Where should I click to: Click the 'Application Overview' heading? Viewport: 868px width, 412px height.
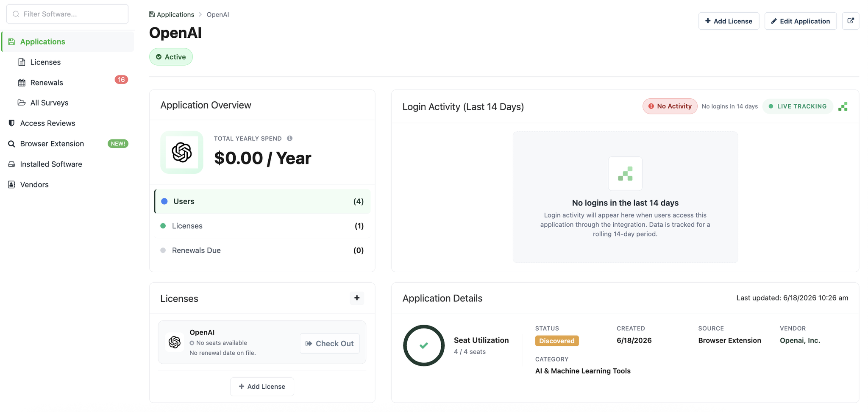tap(206, 105)
